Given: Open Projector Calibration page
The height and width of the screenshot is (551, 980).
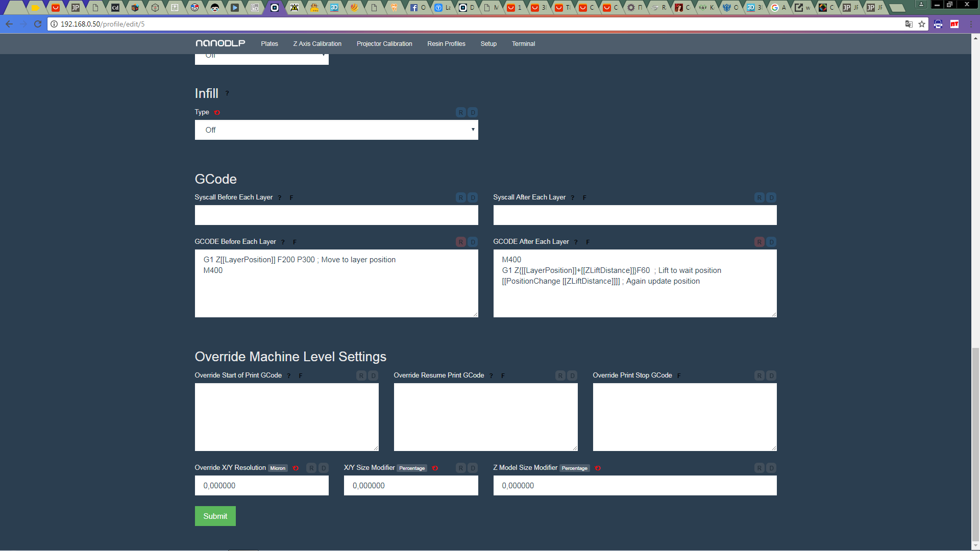Looking at the screenshot, I should 384,44.
